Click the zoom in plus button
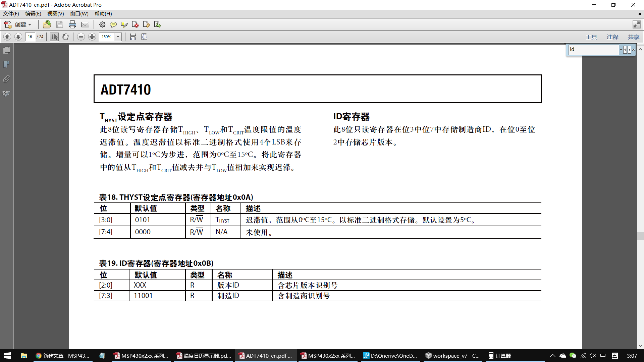This screenshot has height=362, width=644. (92, 37)
